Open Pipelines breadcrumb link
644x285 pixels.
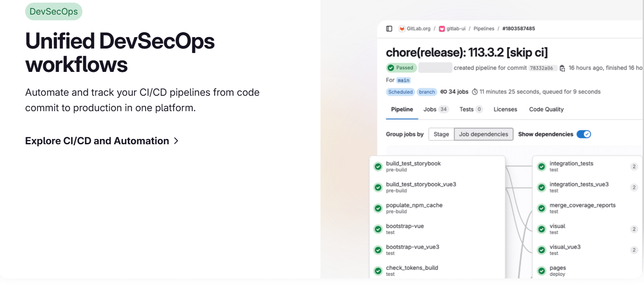pos(484,29)
